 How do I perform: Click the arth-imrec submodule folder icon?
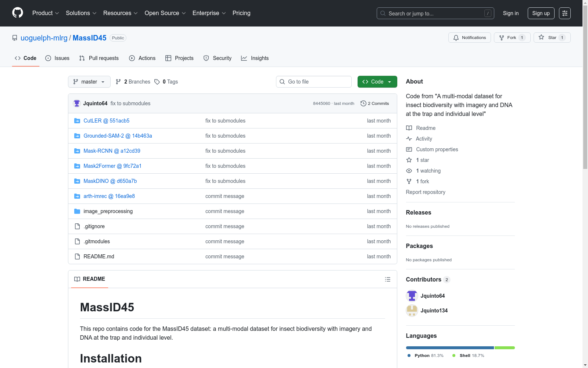pyautogui.click(x=77, y=196)
